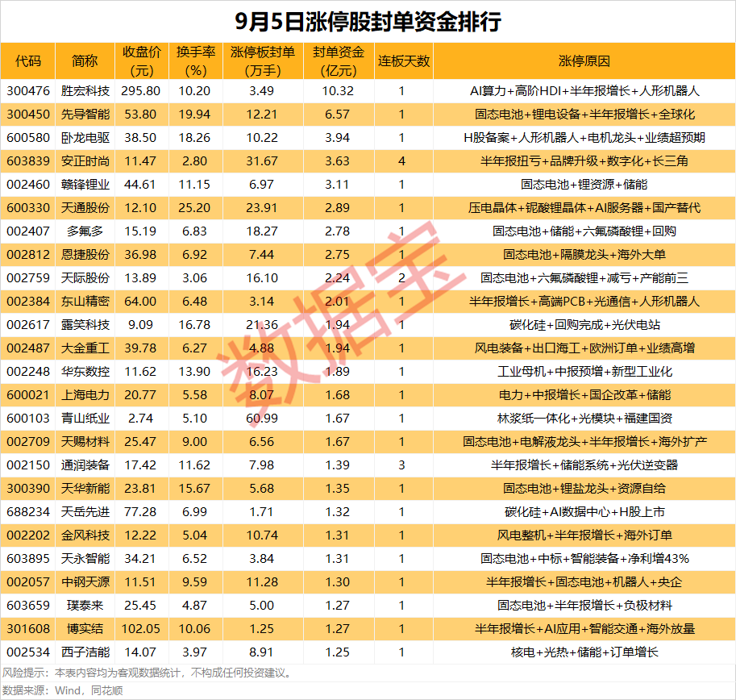Select stock name 多氟多
Screen dimensions: 736x700
[x=85, y=231]
